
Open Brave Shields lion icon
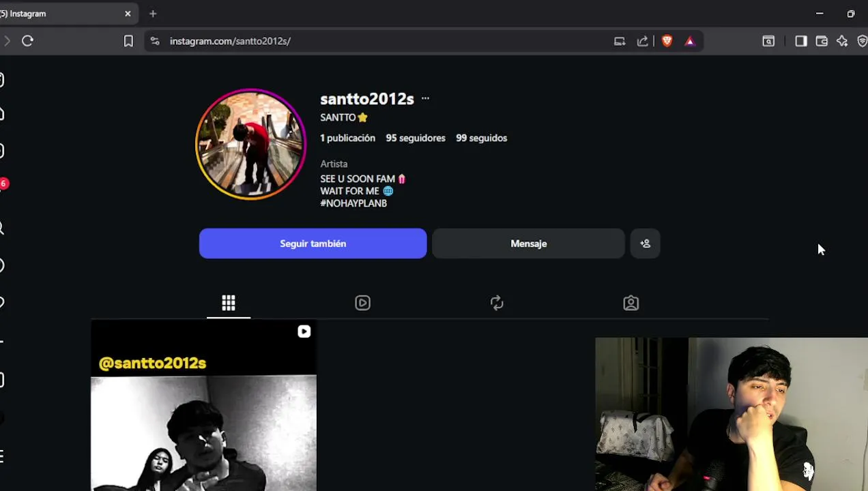coord(667,41)
